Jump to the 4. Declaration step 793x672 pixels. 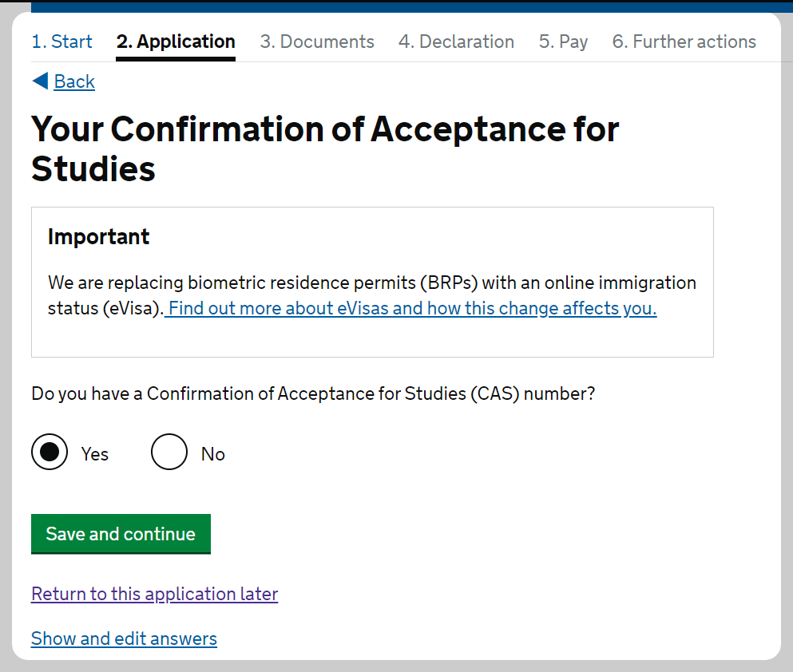(456, 42)
